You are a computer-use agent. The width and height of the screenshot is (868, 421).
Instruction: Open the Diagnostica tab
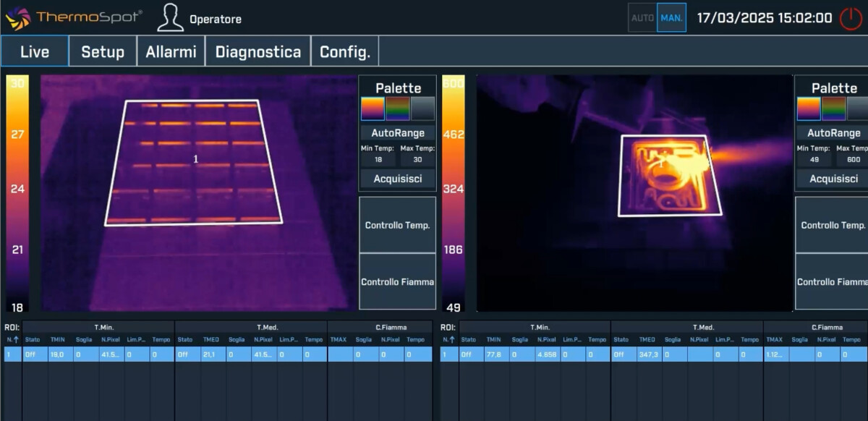258,52
